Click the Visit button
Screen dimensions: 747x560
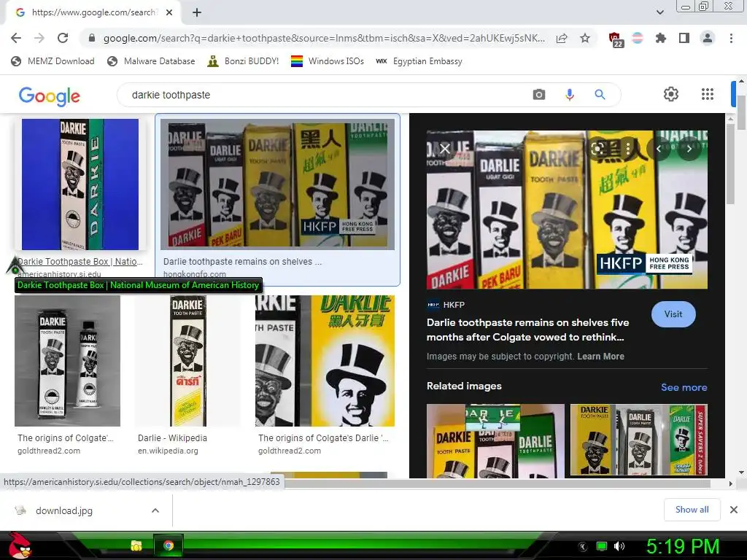673,314
